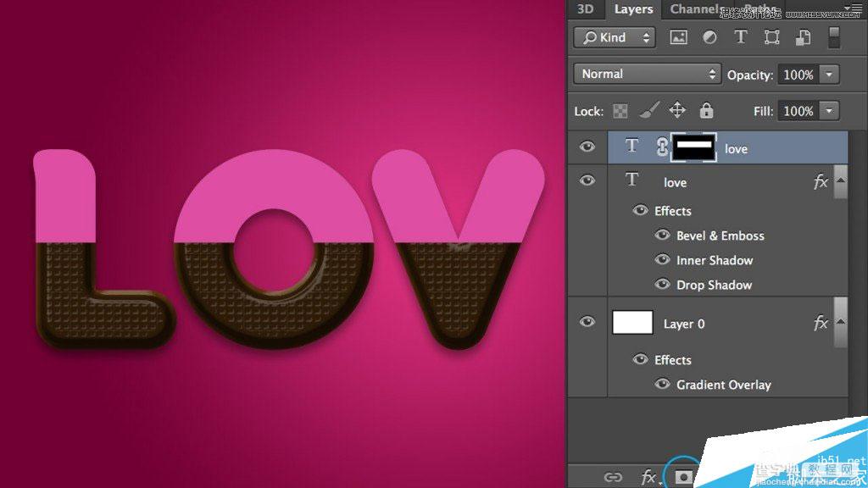Filter by adjustment layers icon

point(709,37)
